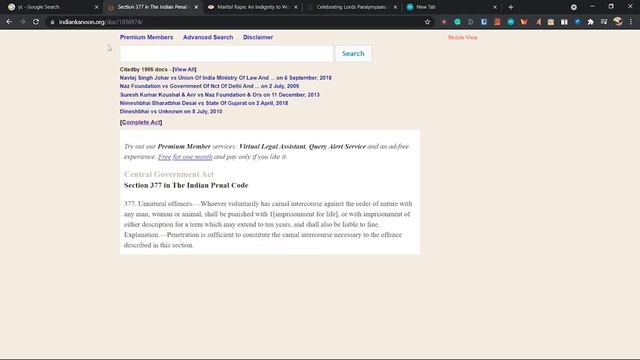Click the green Grammarly extension icon
Viewport: 640px width, 360px height.
click(458, 22)
